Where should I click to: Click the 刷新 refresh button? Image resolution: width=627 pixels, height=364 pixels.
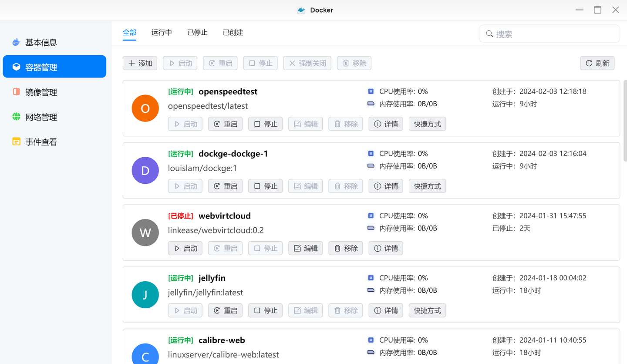pos(597,63)
